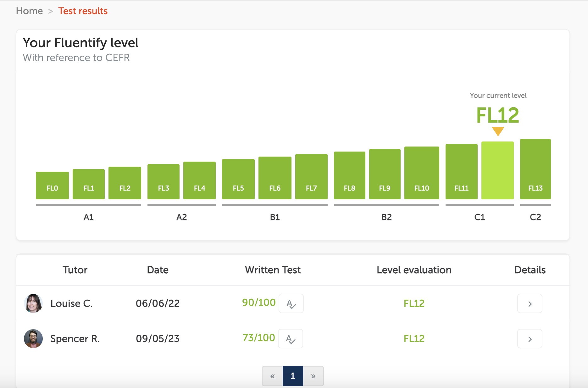This screenshot has height=388, width=588.
Task: Click the FL9 level bar
Action: click(385, 174)
